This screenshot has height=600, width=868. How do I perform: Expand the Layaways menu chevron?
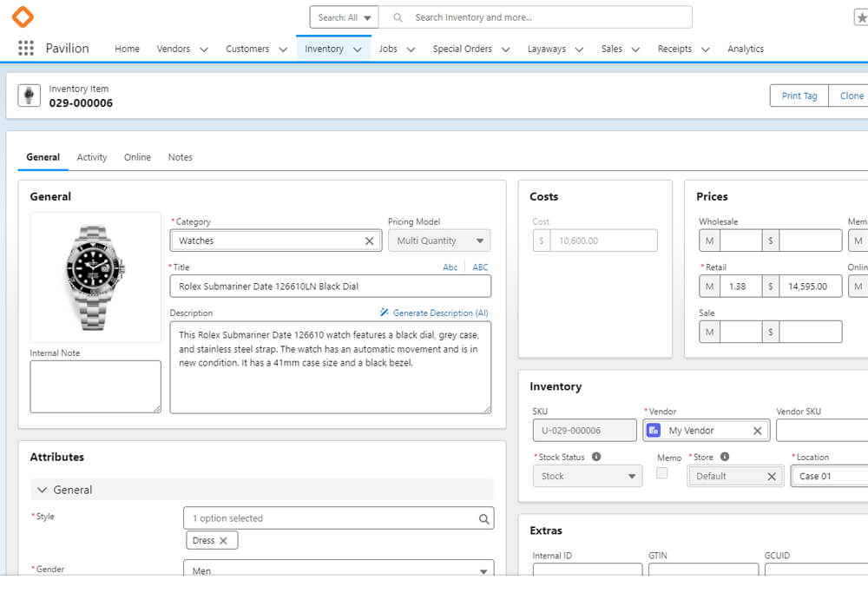click(579, 49)
